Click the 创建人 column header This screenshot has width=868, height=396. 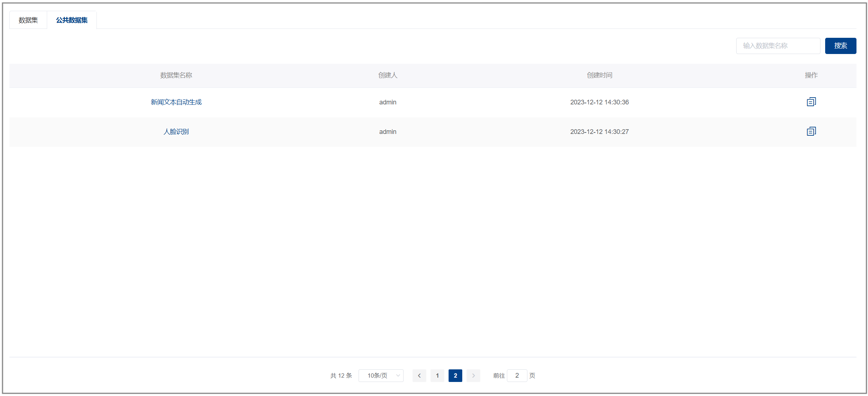click(387, 75)
